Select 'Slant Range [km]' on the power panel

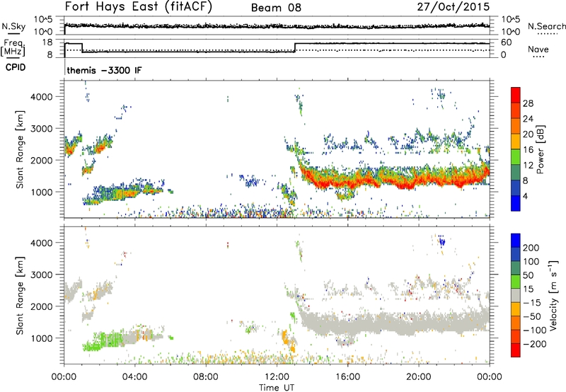(x=20, y=150)
